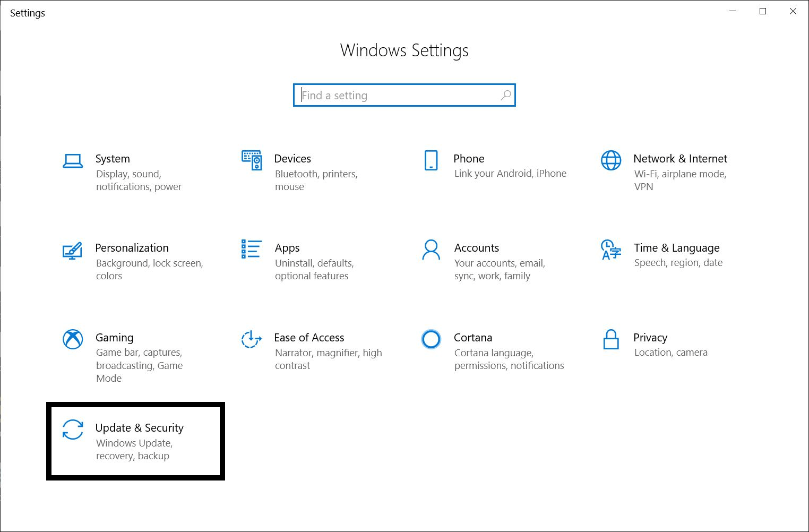809x532 pixels.
Task: Click the Apps settings icon
Action: pos(251,249)
